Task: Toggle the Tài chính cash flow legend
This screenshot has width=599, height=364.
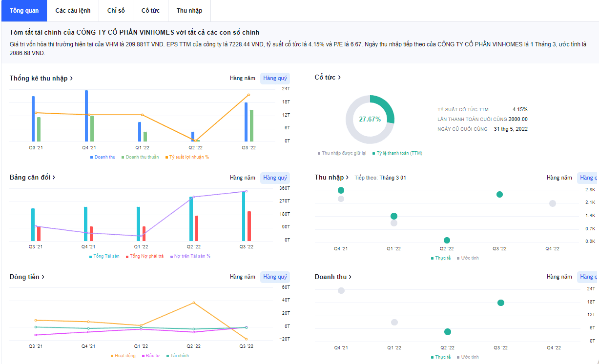Action: coord(177,356)
